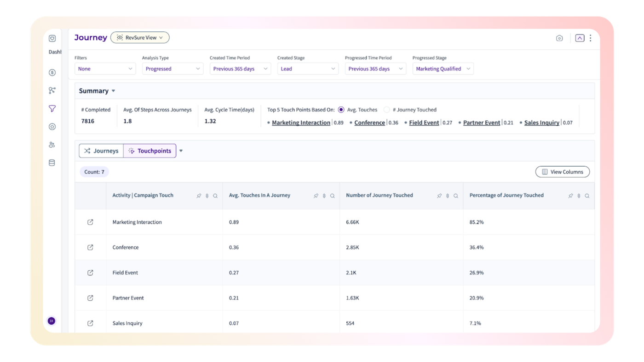Sort the Activity | Campaign Touch column
644x362 pixels.
coord(207,196)
